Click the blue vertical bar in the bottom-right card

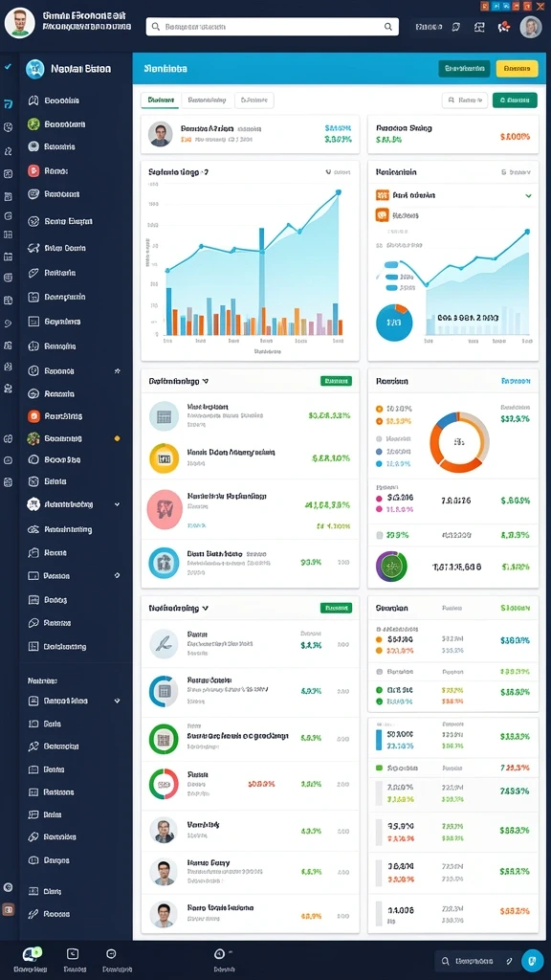(x=379, y=740)
